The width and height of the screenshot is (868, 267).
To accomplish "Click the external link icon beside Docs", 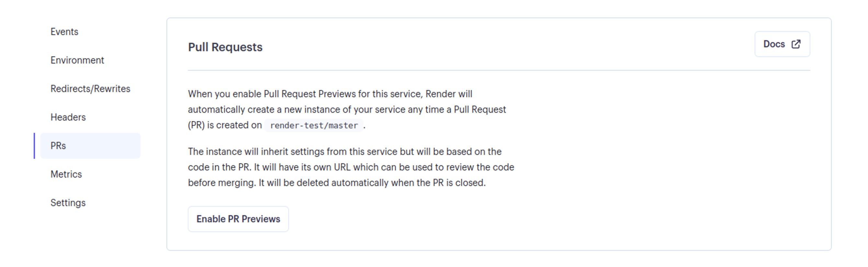I will (796, 44).
